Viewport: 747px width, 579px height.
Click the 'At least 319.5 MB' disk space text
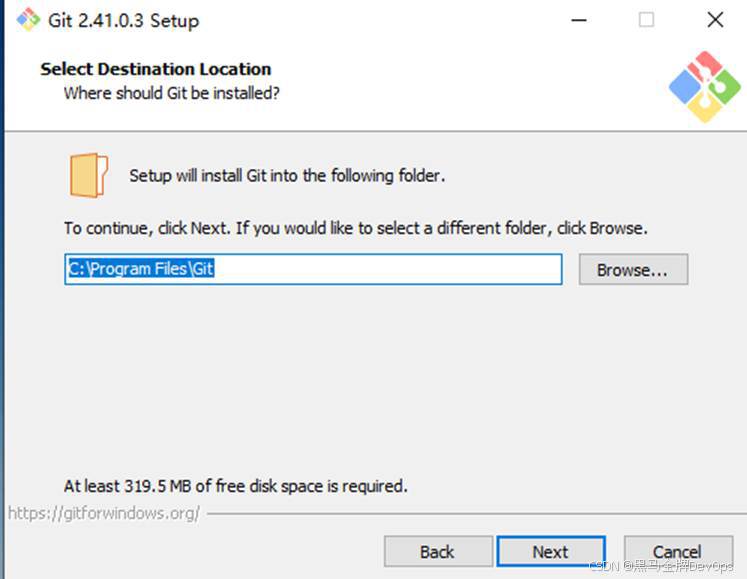click(236, 486)
